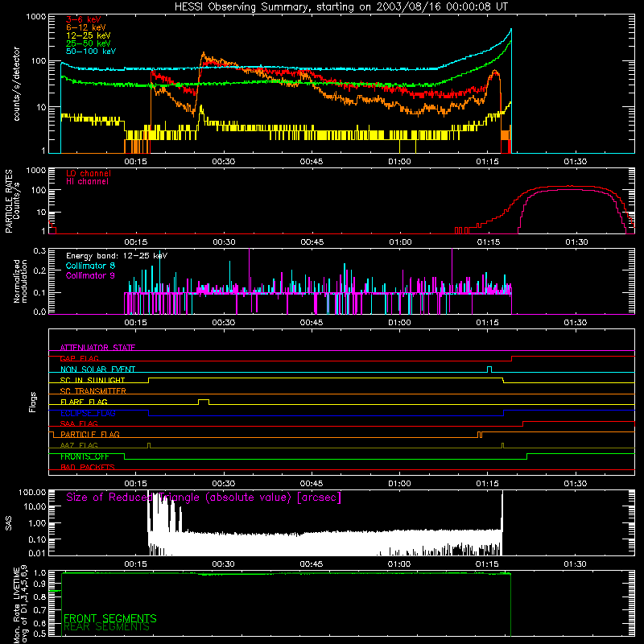Click the SAS axis label
This screenshot has height=644, width=644.
pos(9,523)
